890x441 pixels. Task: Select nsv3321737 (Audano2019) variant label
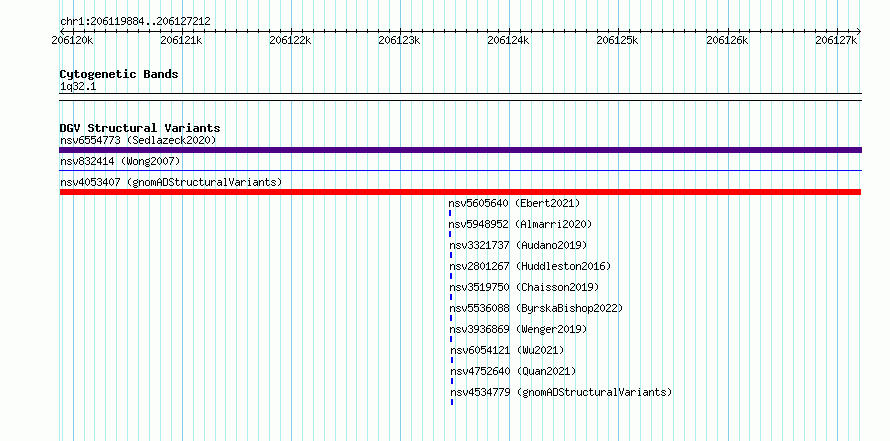(518, 245)
